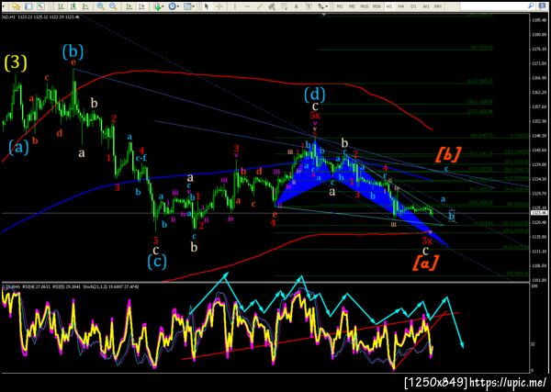Click the RSI/Stoch indicator label text
The width and height of the screenshot is (551, 392).
71,286
